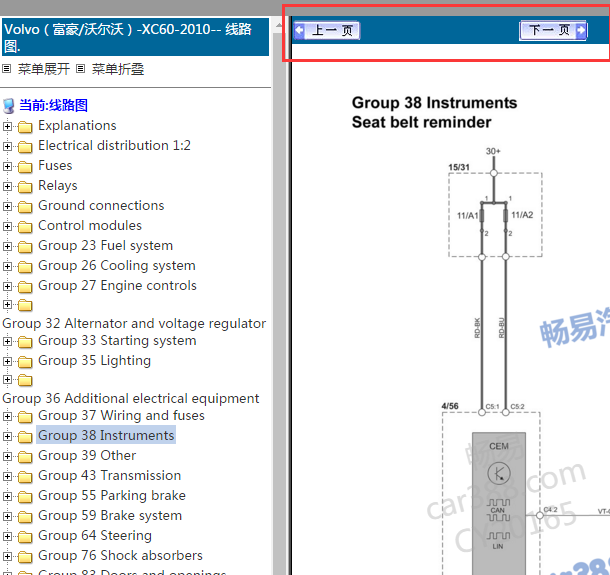Click the Group 23 Fuel system folder icon
The image size is (610, 575).
[25, 247]
